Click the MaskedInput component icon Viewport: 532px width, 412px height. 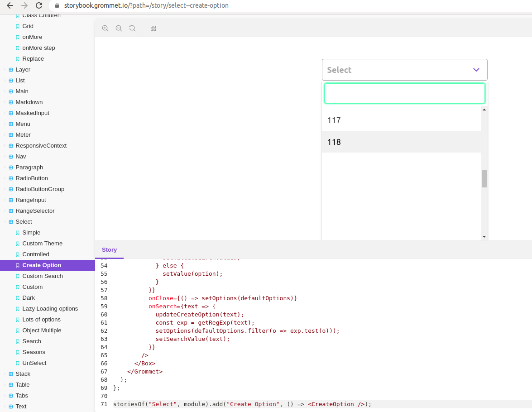point(11,113)
